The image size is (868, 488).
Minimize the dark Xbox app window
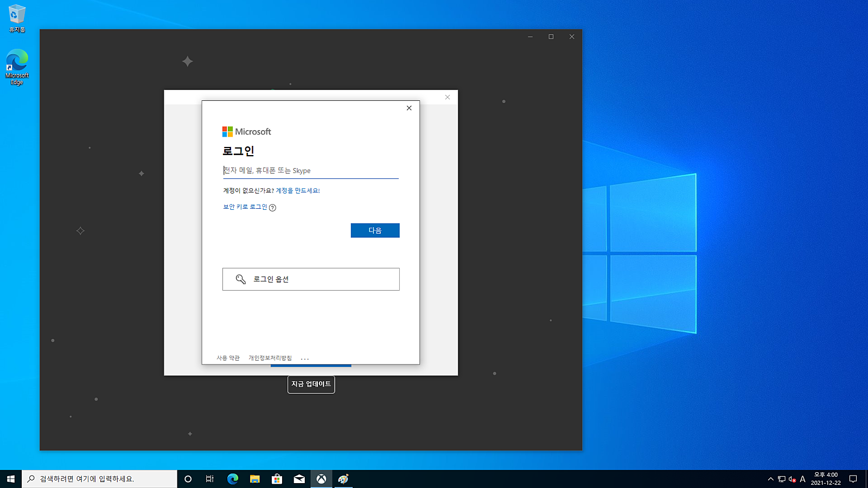click(x=530, y=37)
